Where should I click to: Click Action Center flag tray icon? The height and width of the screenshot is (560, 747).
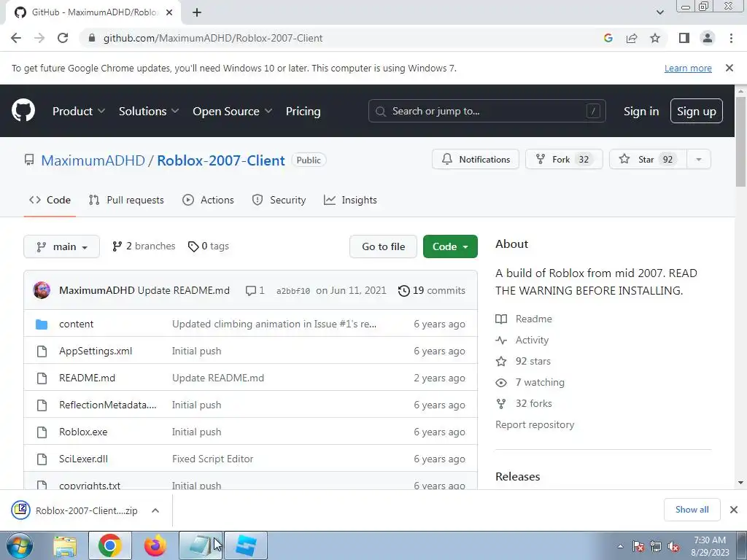click(638, 546)
